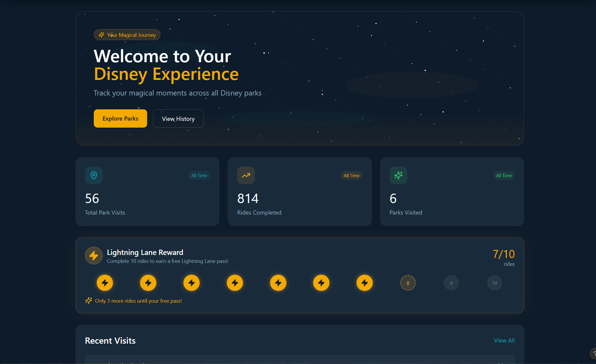Screen dimensions: 596x364
Task: Click the location pin icon on Total Park Visits card
Action: [x=93, y=175]
